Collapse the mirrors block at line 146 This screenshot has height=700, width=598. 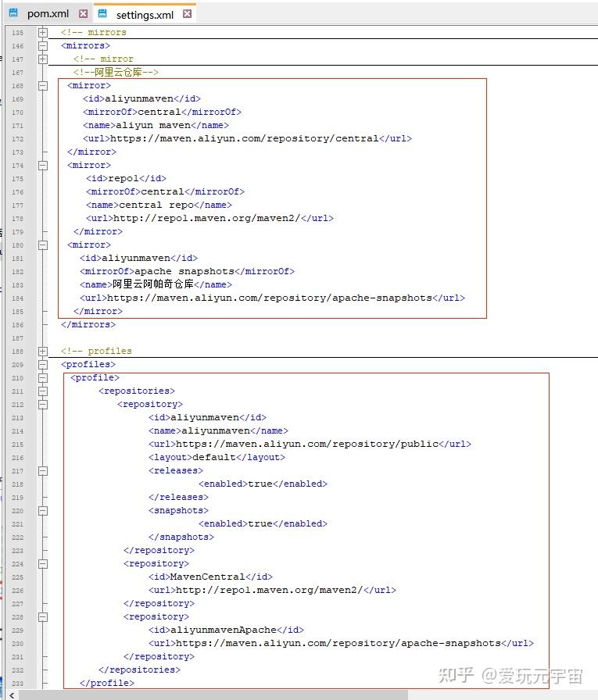click(43, 46)
